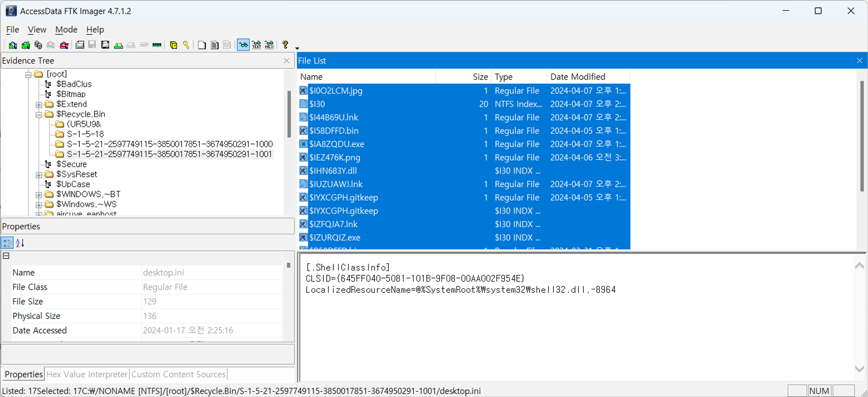Select the $I30 NTFS index entry
The width and height of the screenshot is (868, 397).
317,104
